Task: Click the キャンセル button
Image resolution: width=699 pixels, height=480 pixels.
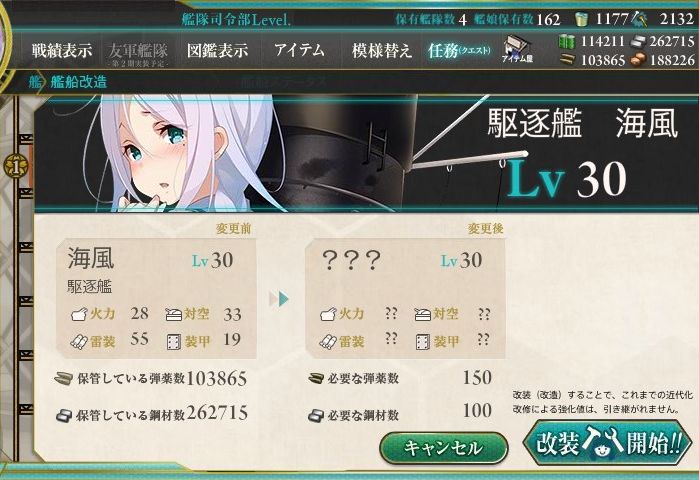Action: pos(443,447)
